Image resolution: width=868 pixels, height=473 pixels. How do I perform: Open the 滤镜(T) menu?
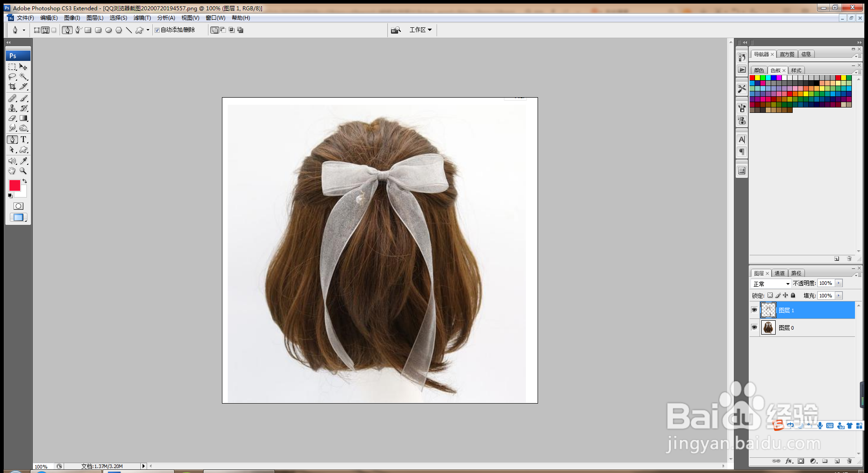(x=142, y=18)
